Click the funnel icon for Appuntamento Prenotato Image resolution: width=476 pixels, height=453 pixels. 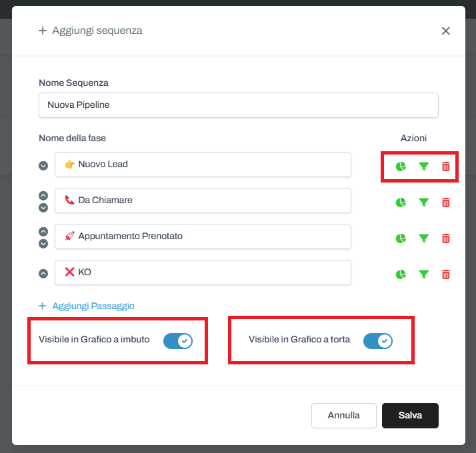click(x=423, y=238)
